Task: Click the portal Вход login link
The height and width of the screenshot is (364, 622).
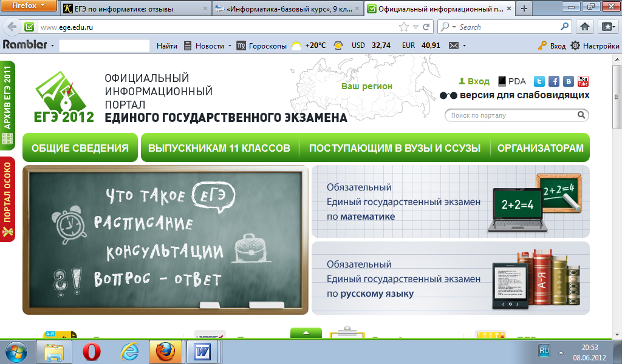Action: click(x=474, y=81)
